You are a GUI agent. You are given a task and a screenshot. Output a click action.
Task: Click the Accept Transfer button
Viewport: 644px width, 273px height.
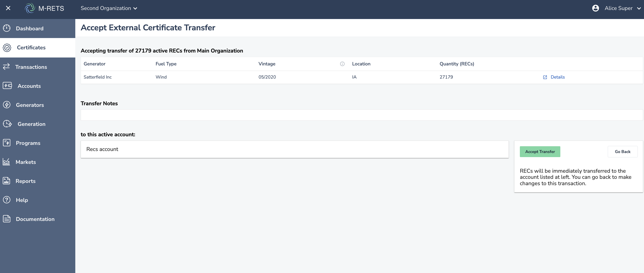click(x=540, y=152)
